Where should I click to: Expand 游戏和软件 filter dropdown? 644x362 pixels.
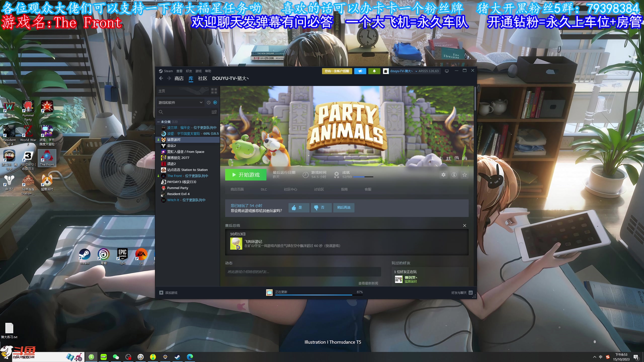click(x=180, y=103)
